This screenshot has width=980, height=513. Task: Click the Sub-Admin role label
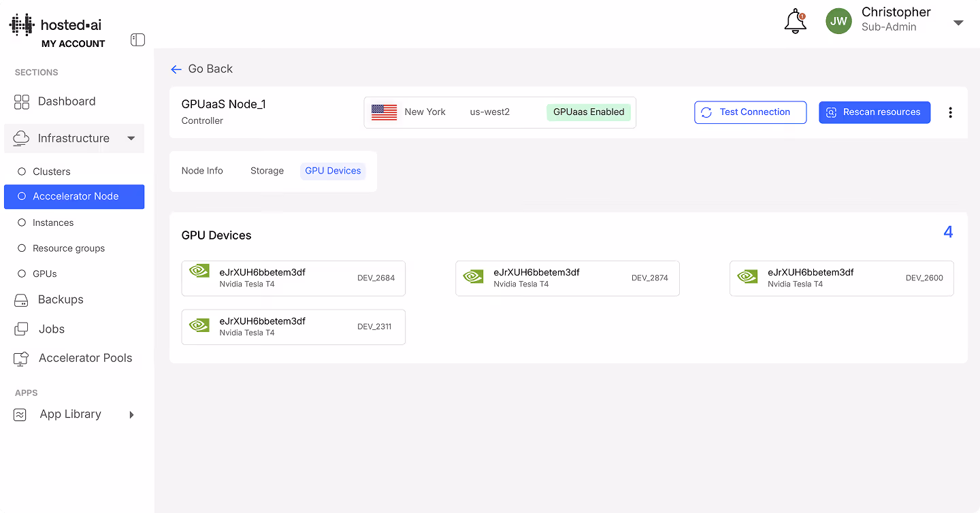click(x=889, y=27)
